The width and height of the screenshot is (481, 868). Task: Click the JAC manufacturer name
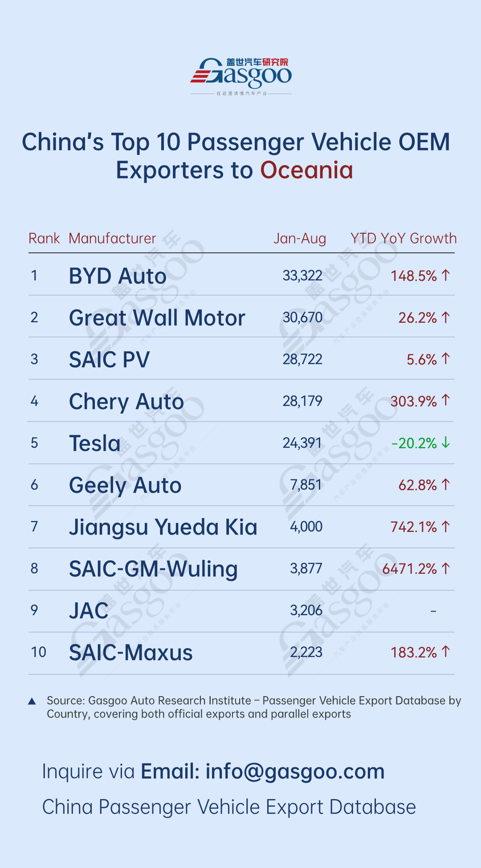click(89, 610)
